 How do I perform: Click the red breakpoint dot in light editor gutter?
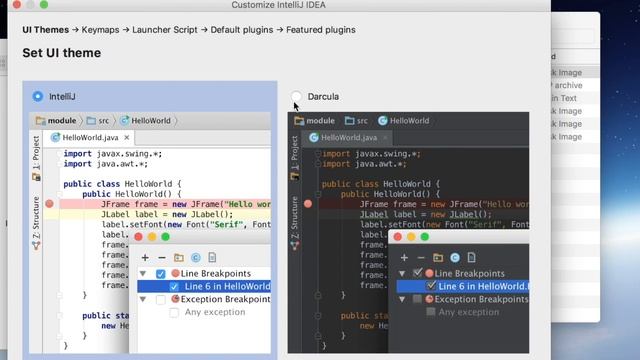point(49,204)
